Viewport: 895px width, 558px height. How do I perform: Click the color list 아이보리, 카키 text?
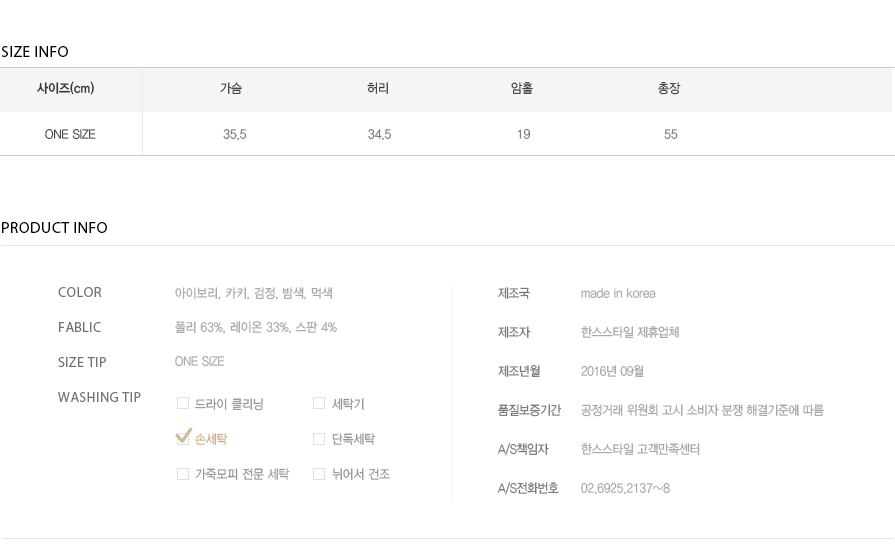[211, 293]
